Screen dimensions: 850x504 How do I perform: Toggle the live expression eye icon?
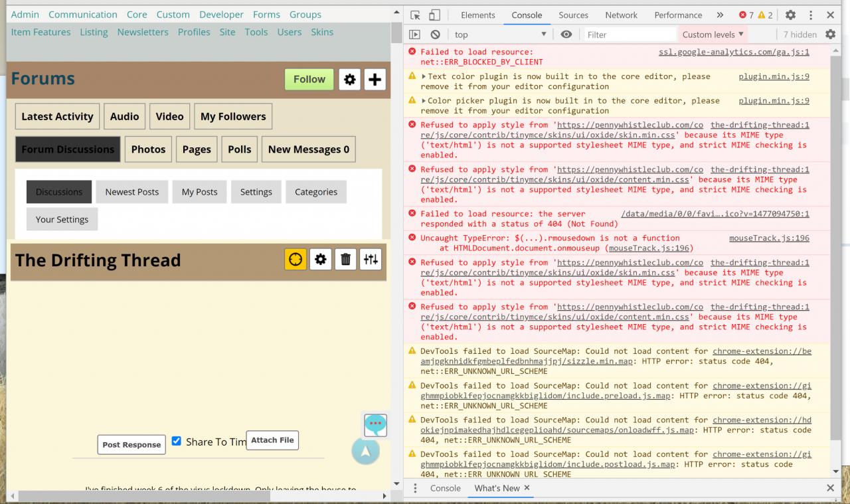pos(566,35)
